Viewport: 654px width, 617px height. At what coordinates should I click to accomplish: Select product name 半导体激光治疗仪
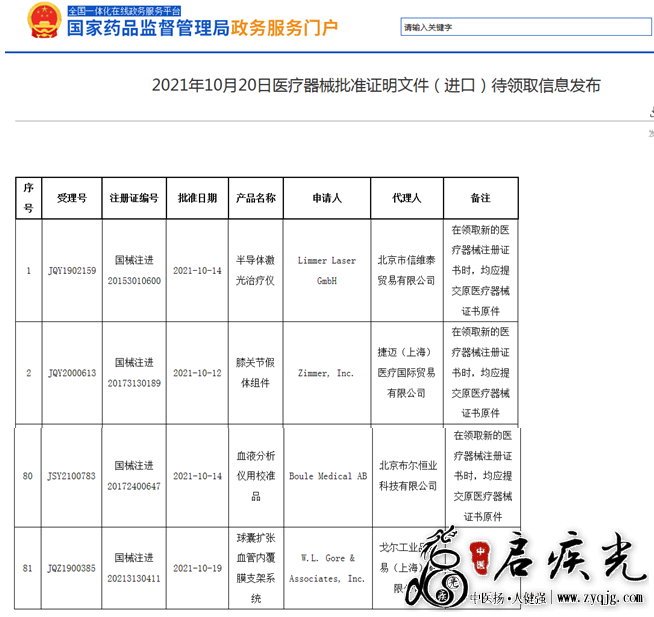(255, 270)
